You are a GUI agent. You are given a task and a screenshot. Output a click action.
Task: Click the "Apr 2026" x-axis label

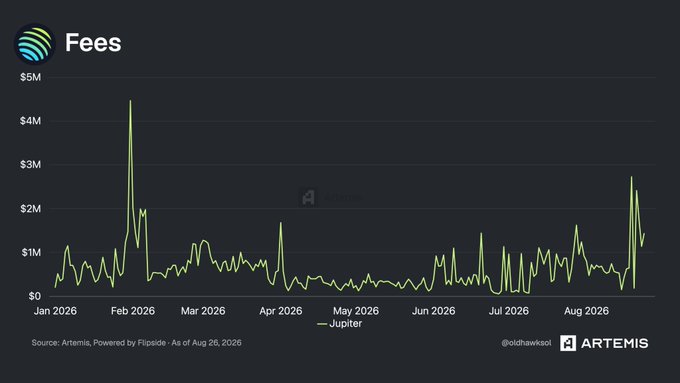281,311
